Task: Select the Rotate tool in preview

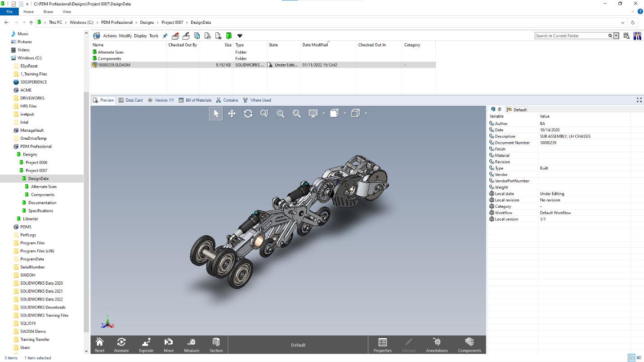Action: [x=248, y=114]
